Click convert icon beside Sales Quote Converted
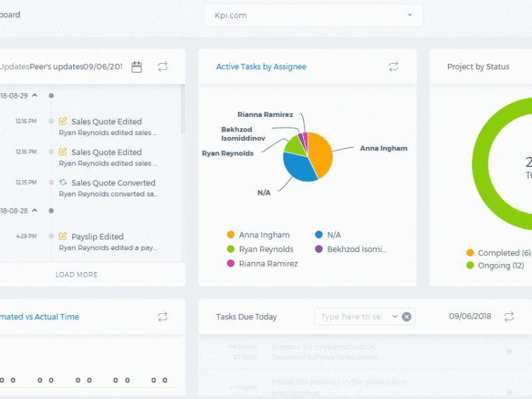The height and width of the screenshot is (399, 532). tap(63, 182)
